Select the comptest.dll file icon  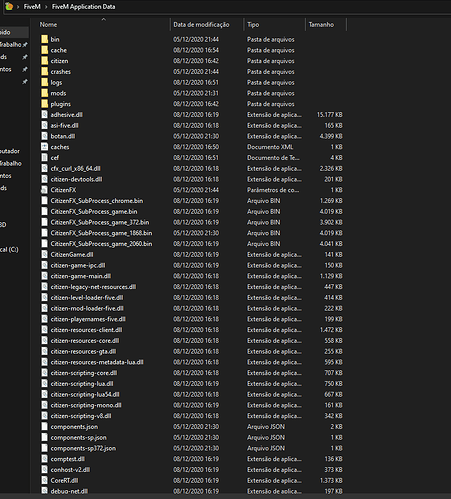coord(45,459)
